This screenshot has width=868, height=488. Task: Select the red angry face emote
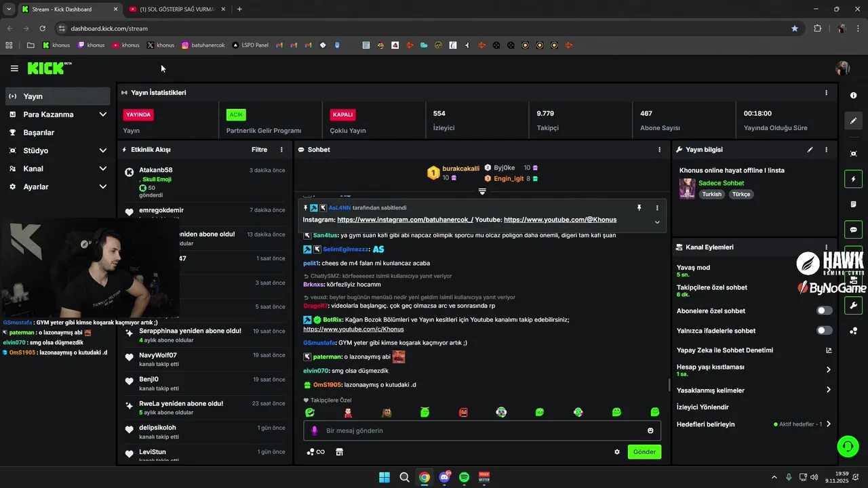pyautogui.click(x=463, y=412)
